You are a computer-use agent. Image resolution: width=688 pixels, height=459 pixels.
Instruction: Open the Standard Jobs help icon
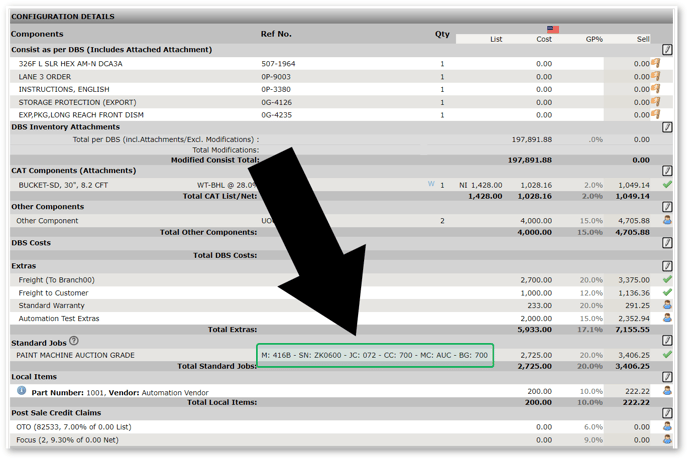(74, 342)
